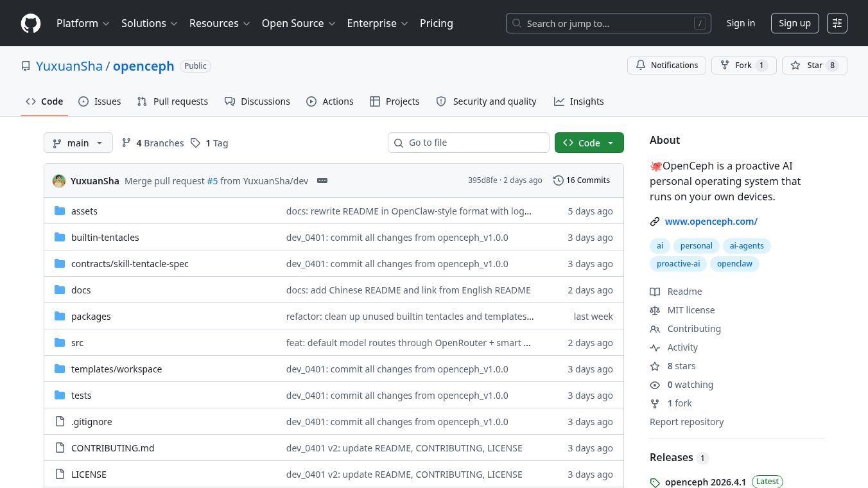The width and height of the screenshot is (868, 488).
Task: Open the Pricing menu item
Action: pyautogui.click(x=437, y=23)
